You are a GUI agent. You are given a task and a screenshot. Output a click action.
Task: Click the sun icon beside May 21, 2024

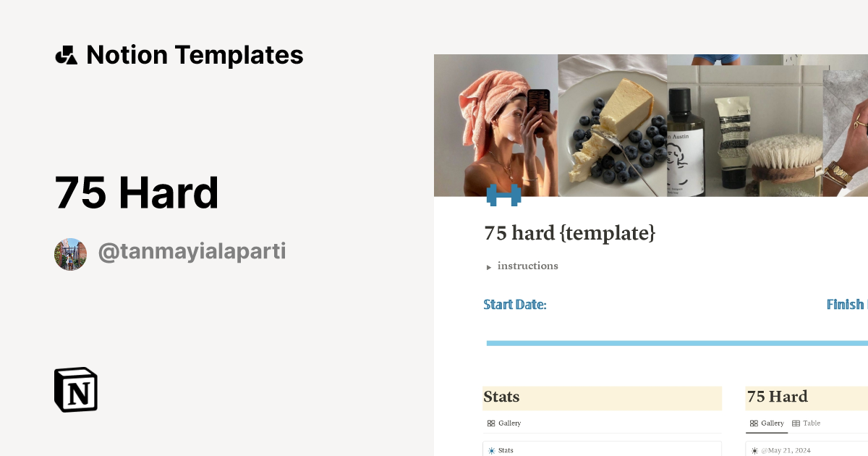(x=755, y=450)
